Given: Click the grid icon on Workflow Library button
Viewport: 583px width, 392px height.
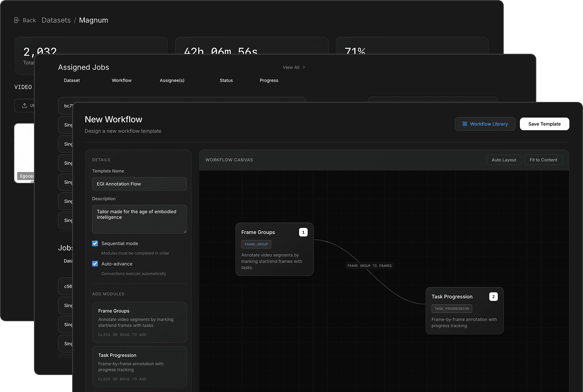Looking at the screenshot, I should (465, 124).
